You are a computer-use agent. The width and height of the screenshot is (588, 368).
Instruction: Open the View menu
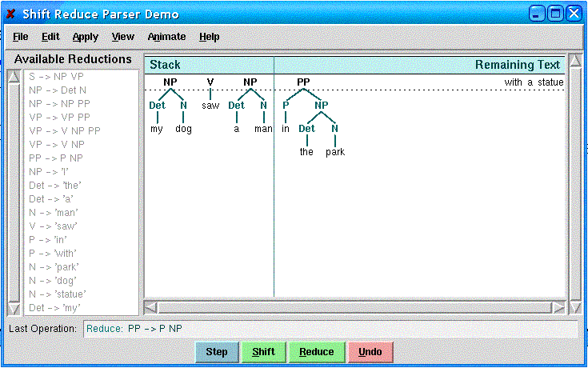click(x=122, y=37)
